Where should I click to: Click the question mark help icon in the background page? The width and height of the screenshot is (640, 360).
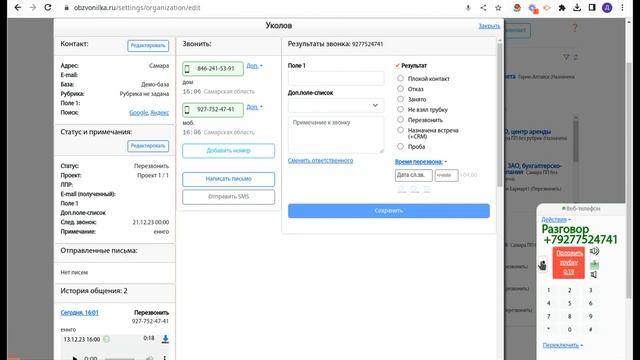click(x=575, y=28)
